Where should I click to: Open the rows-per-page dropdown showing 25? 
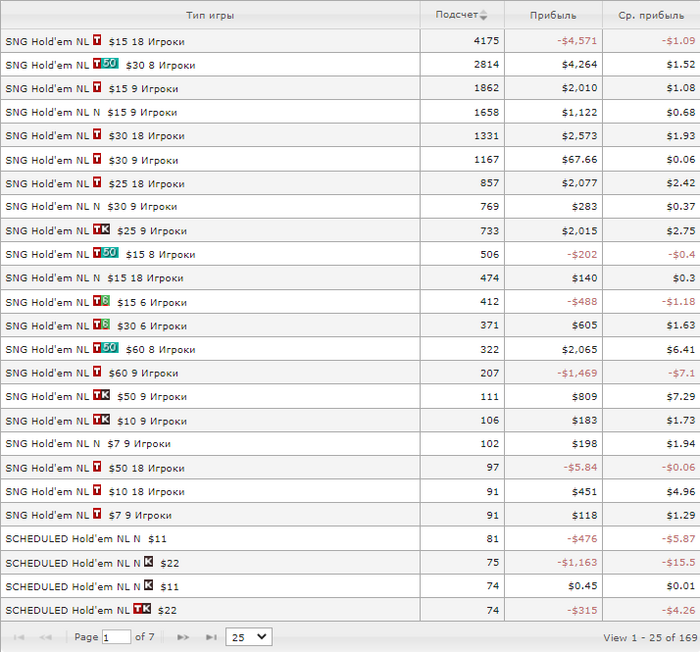249,637
